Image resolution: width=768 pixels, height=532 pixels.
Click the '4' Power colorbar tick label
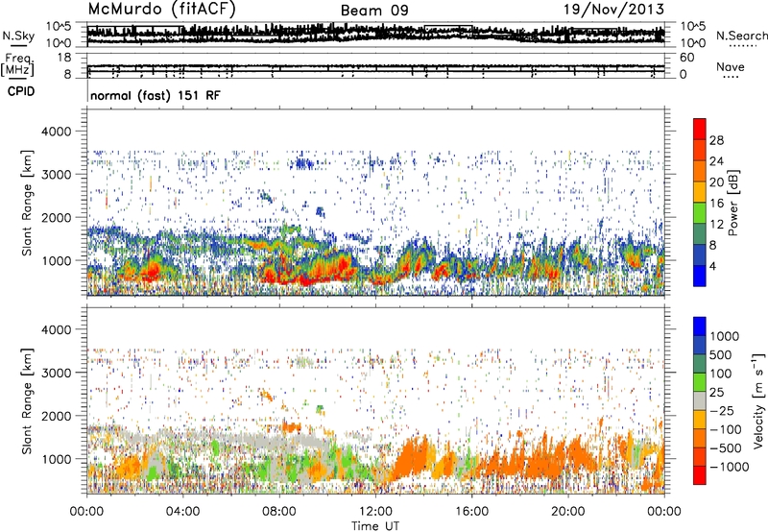pos(712,266)
